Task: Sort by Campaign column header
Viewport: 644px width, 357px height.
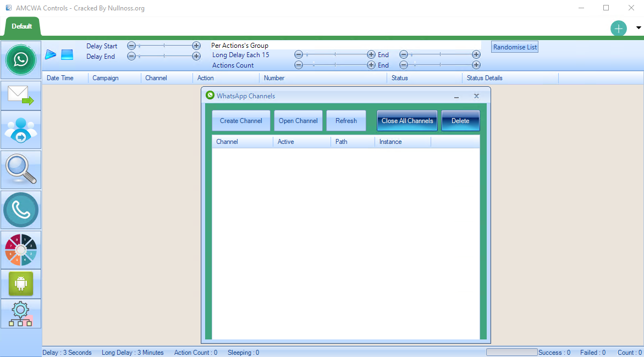Action: point(114,78)
